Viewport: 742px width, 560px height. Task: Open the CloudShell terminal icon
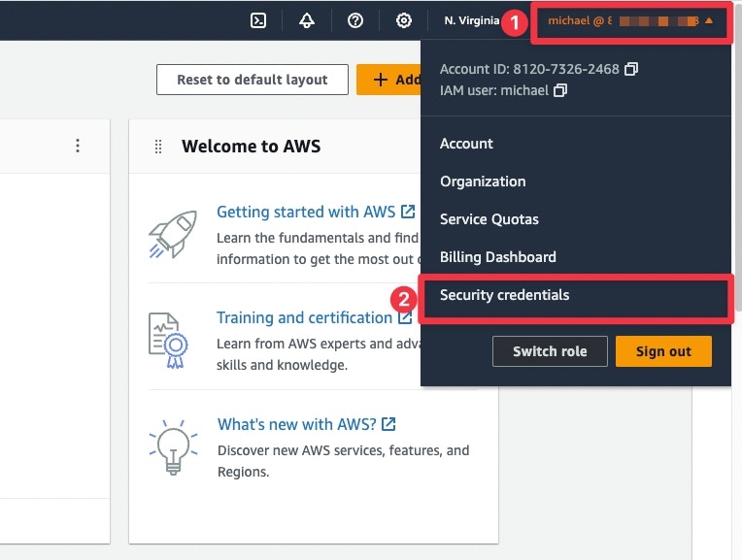click(x=258, y=20)
